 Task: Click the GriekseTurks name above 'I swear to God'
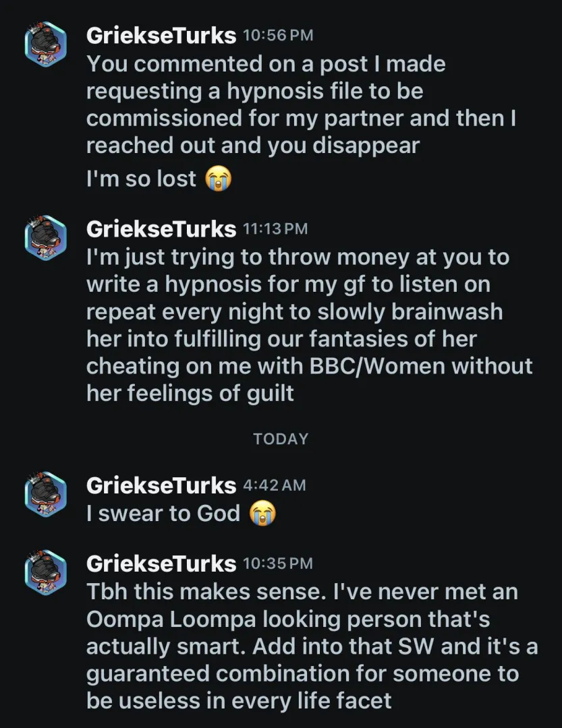pos(161,485)
